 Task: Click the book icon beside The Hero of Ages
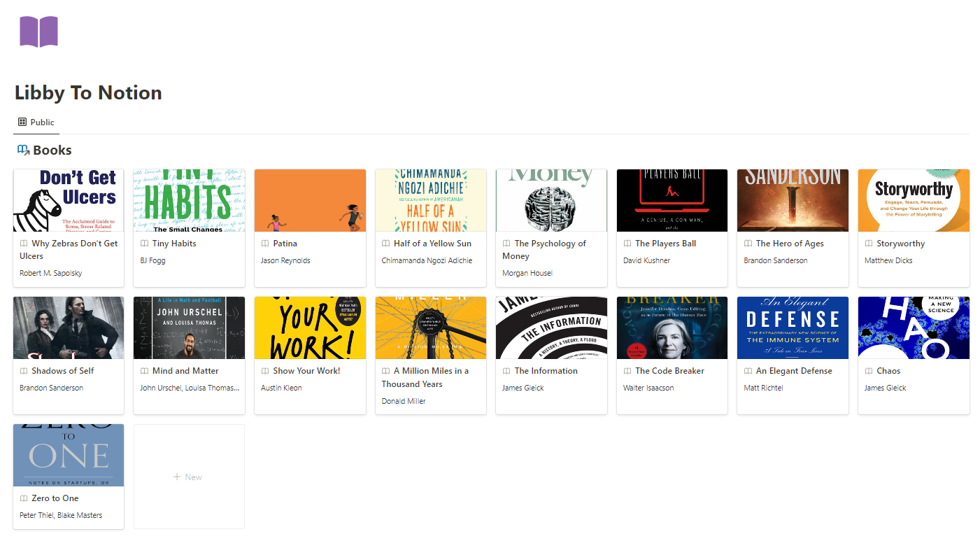point(748,244)
